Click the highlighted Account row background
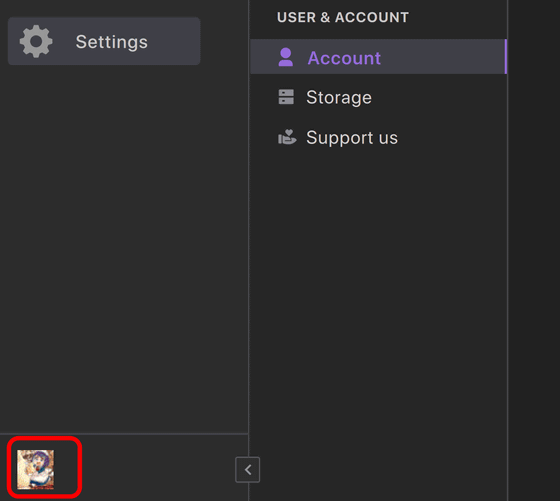This screenshot has width=560, height=501. 379,57
